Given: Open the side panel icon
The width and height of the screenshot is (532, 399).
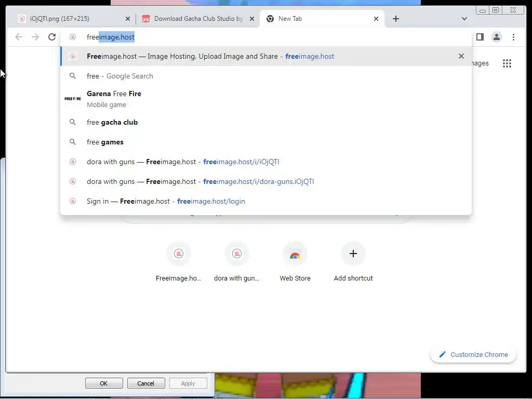Looking at the screenshot, I should coord(480,37).
